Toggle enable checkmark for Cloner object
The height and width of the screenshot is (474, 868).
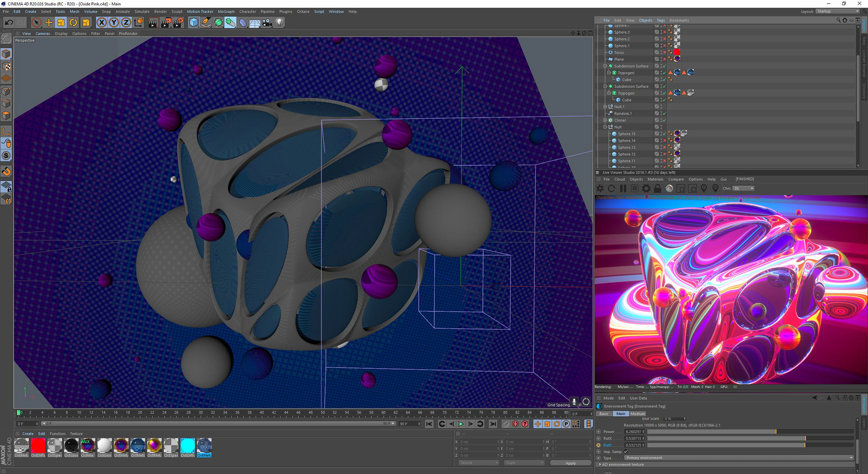(664, 120)
